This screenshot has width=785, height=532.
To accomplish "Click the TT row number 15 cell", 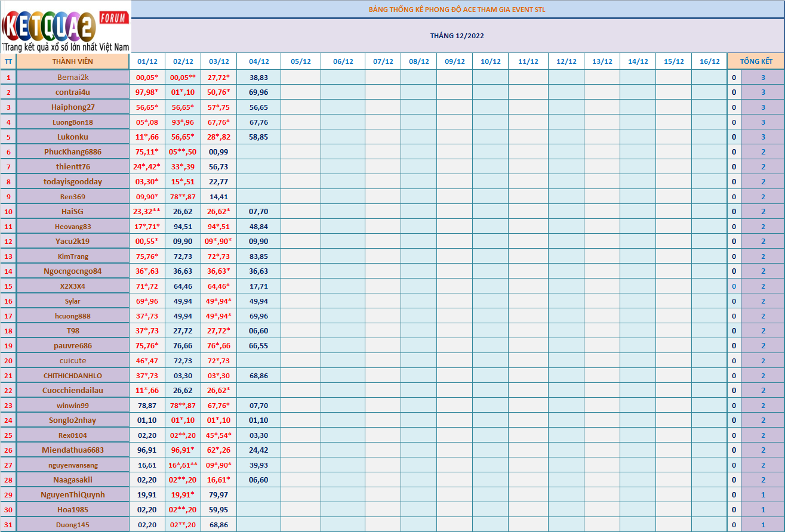I will (8, 286).
